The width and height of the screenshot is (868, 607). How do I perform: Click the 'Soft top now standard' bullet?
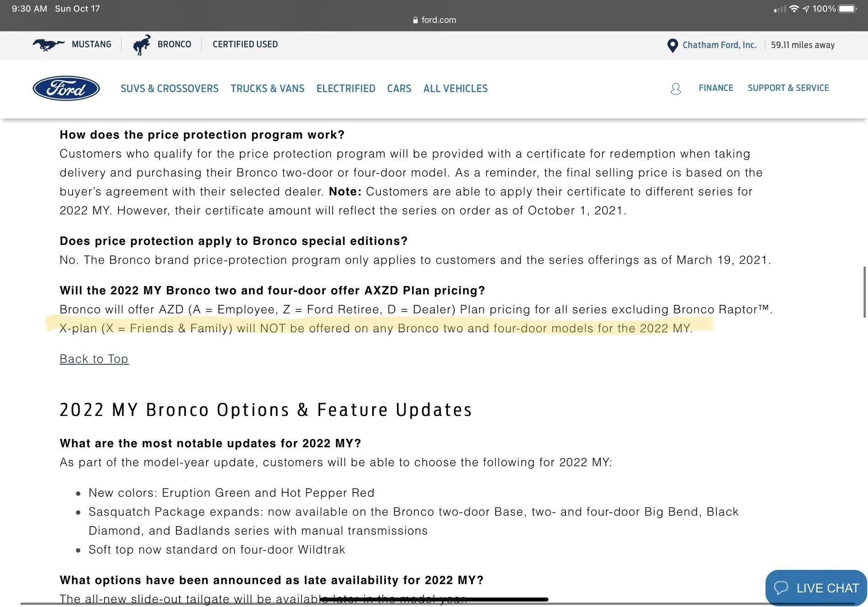(x=217, y=549)
